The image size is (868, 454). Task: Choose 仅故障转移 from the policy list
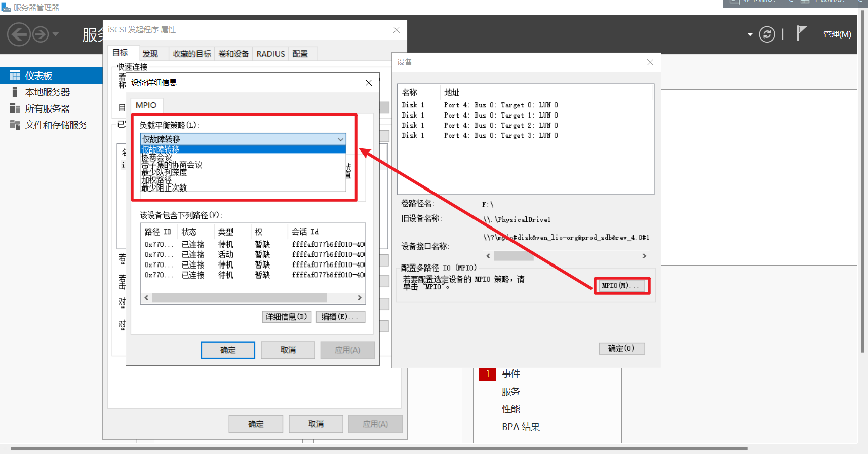[x=243, y=149]
